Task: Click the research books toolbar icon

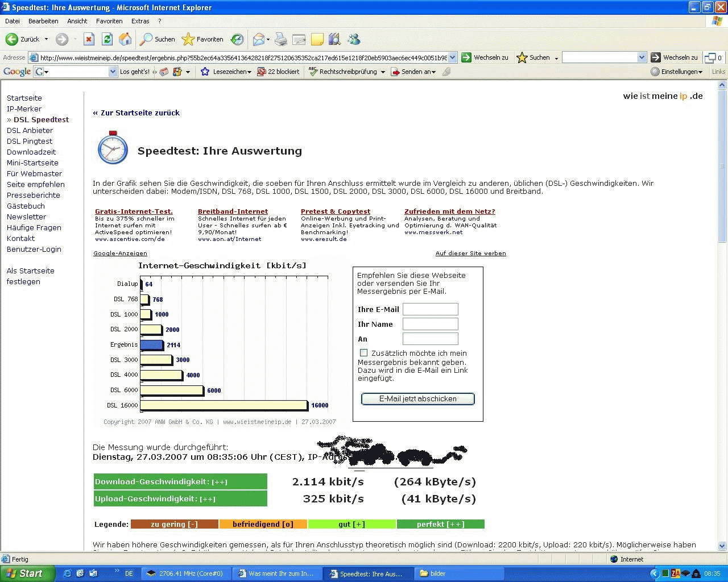Action: [335, 39]
